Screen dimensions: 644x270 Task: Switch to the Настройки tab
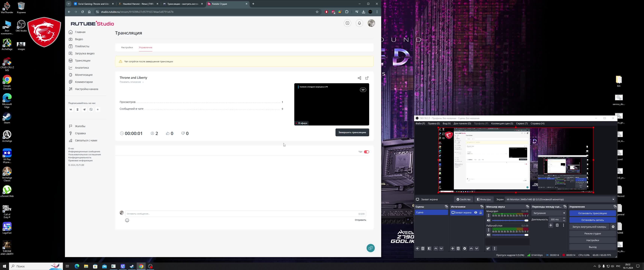pos(127,47)
